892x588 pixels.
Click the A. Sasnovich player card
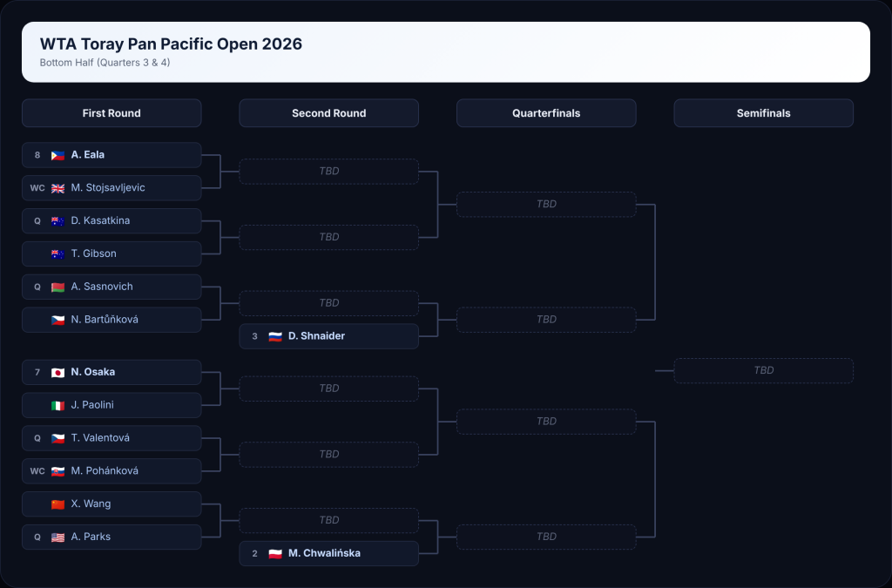(111, 287)
